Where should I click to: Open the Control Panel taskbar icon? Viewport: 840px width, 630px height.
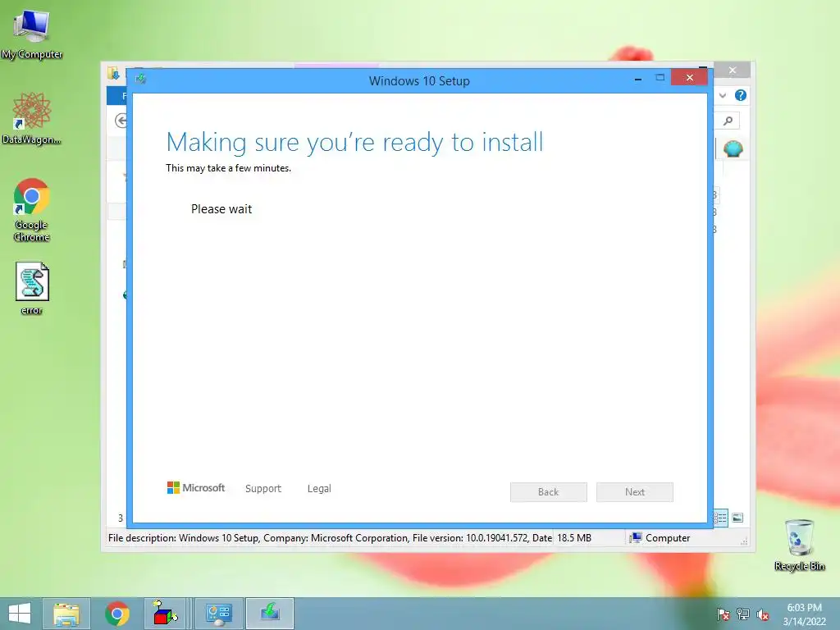218,614
